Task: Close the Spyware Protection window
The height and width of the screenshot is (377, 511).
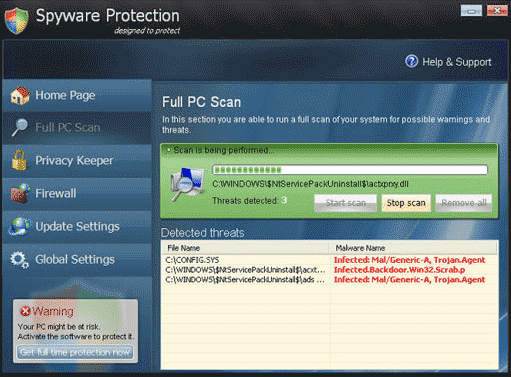Action: coord(497,11)
